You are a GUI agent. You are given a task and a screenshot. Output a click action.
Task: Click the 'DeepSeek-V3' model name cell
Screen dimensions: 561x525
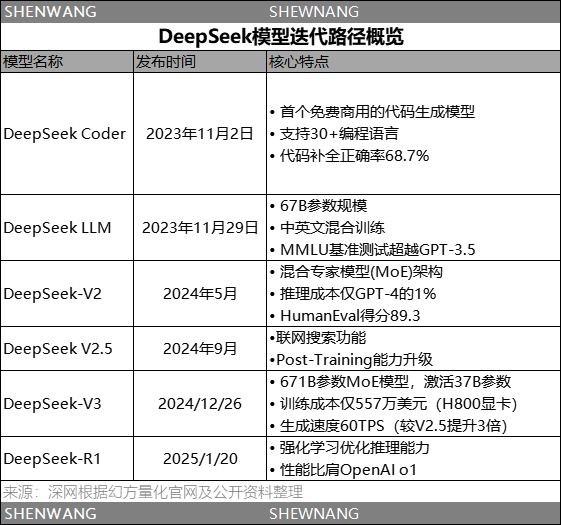[67, 404]
